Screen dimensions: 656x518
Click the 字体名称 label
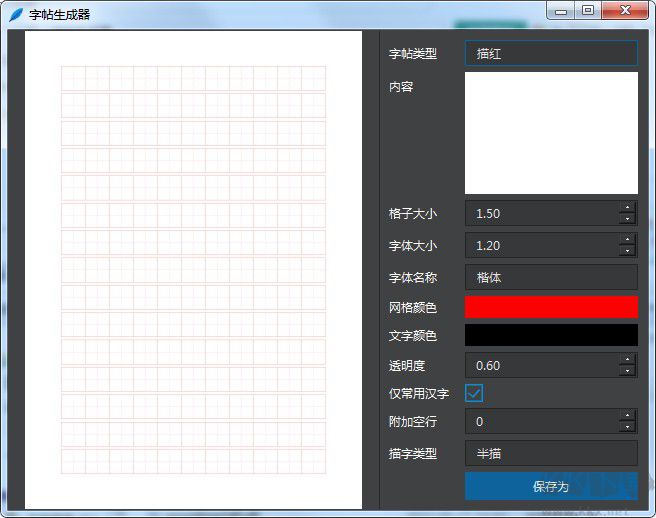413,277
